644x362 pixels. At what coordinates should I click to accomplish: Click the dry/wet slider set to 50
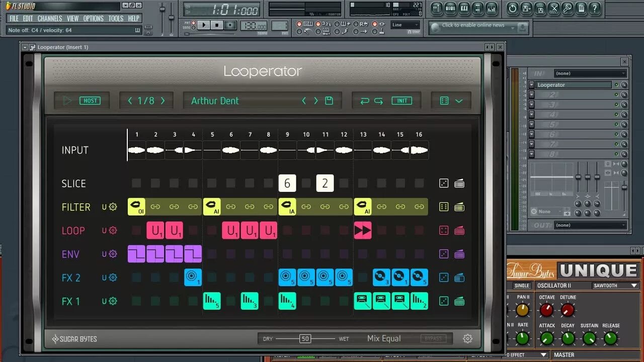point(305,338)
